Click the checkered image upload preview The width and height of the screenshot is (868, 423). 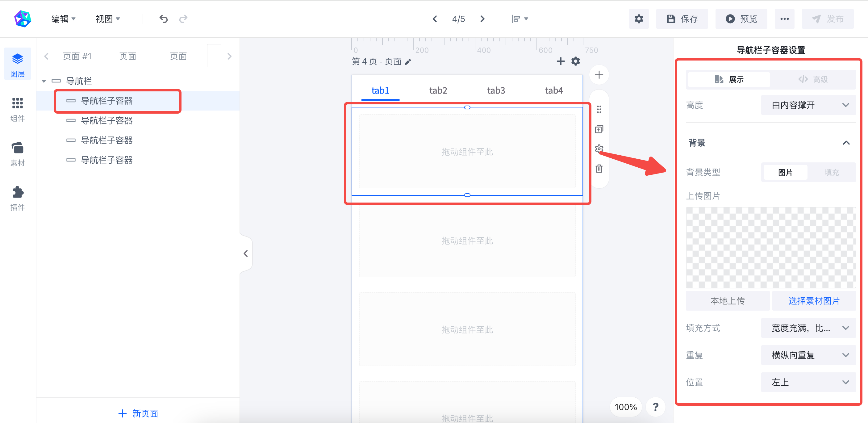[771, 247]
